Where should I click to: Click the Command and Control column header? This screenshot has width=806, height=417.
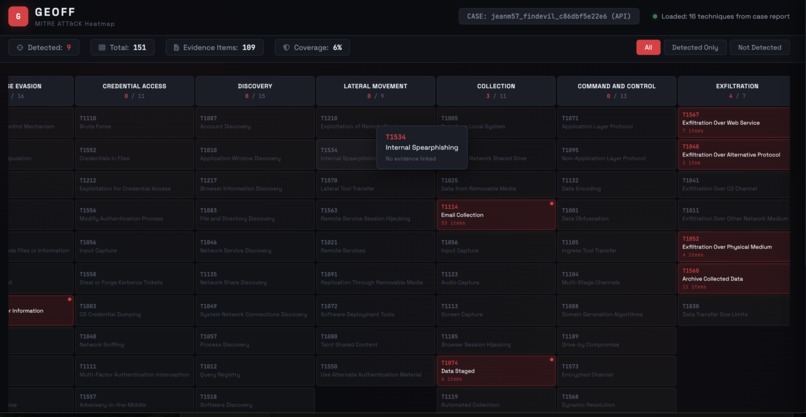coord(617,91)
